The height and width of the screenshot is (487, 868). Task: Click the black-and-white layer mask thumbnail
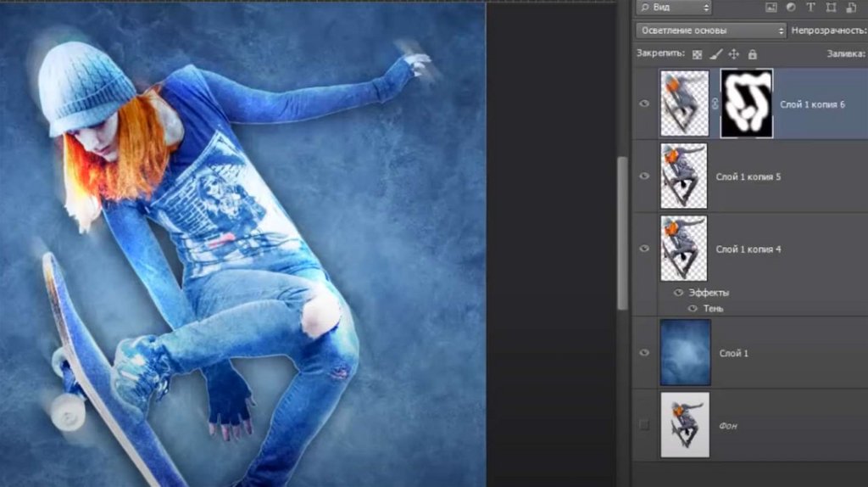click(x=746, y=104)
